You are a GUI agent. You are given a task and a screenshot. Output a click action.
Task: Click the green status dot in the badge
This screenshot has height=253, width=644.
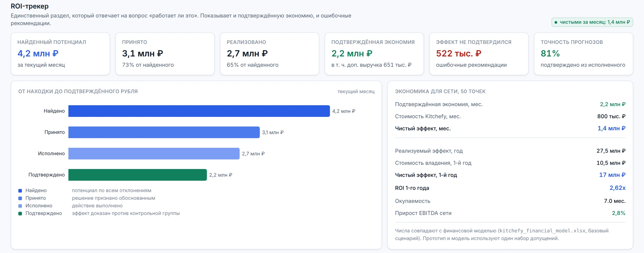556,22
